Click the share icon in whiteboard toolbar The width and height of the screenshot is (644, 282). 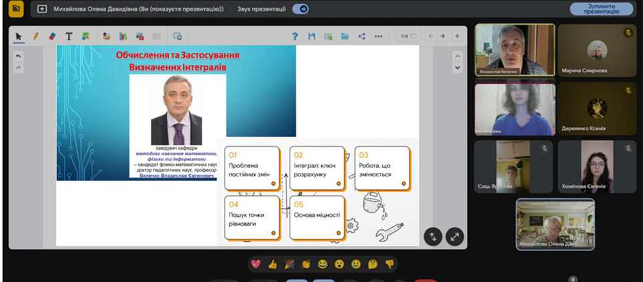tap(362, 36)
